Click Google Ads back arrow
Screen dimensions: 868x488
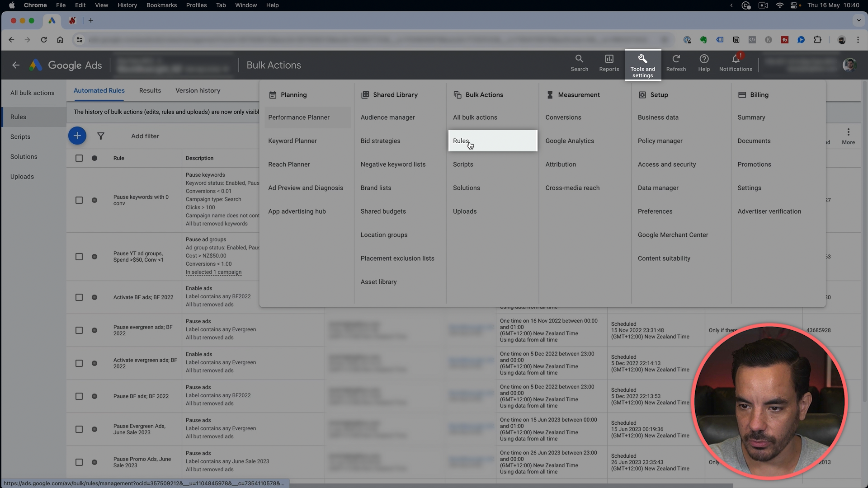coord(16,65)
